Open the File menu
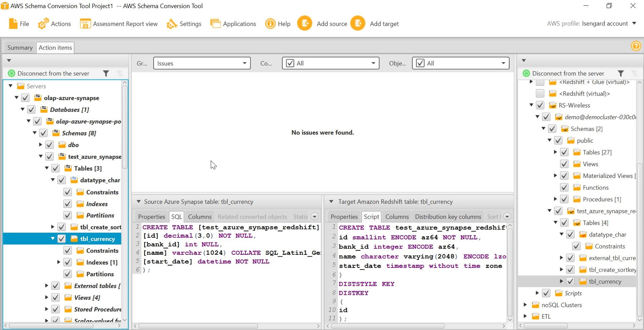Viewport: 644px width, 330px height. (18, 24)
